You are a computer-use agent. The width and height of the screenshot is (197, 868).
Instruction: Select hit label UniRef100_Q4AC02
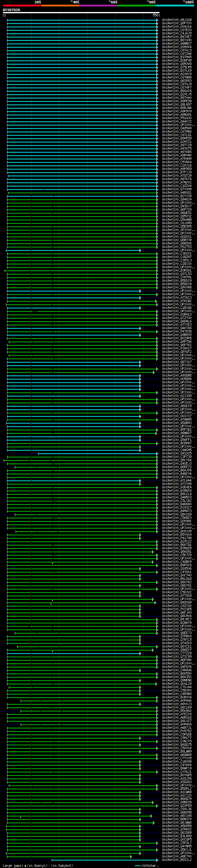tap(177, 121)
